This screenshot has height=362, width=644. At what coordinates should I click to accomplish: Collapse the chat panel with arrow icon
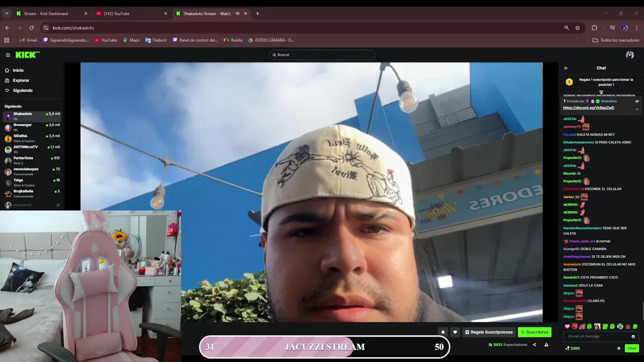[566, 68]
